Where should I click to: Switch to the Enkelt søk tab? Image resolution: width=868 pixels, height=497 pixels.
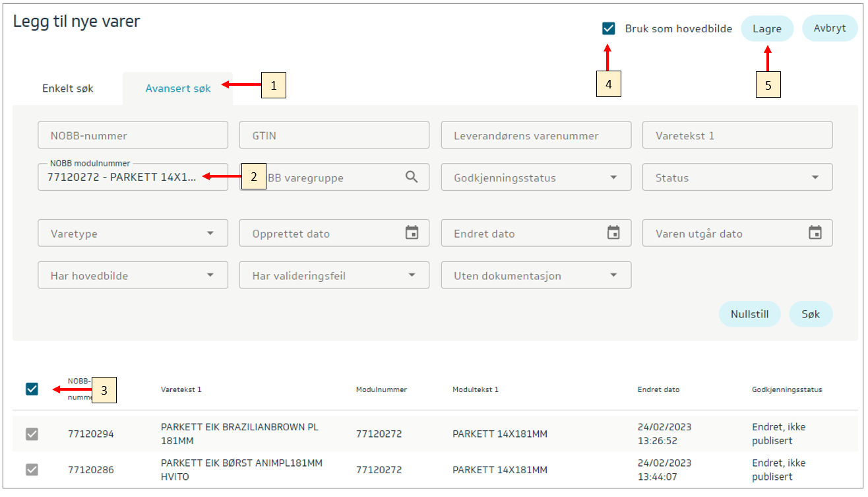[68, 88]
